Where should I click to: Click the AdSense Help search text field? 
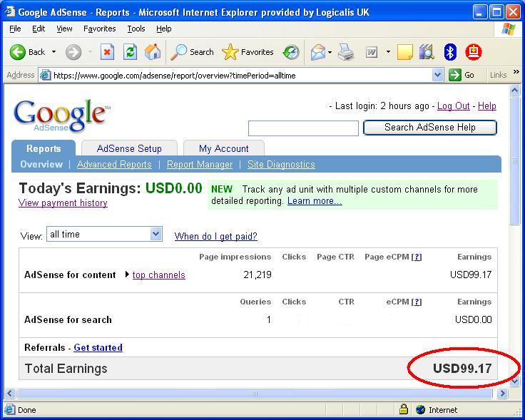[x=303, y=128]
